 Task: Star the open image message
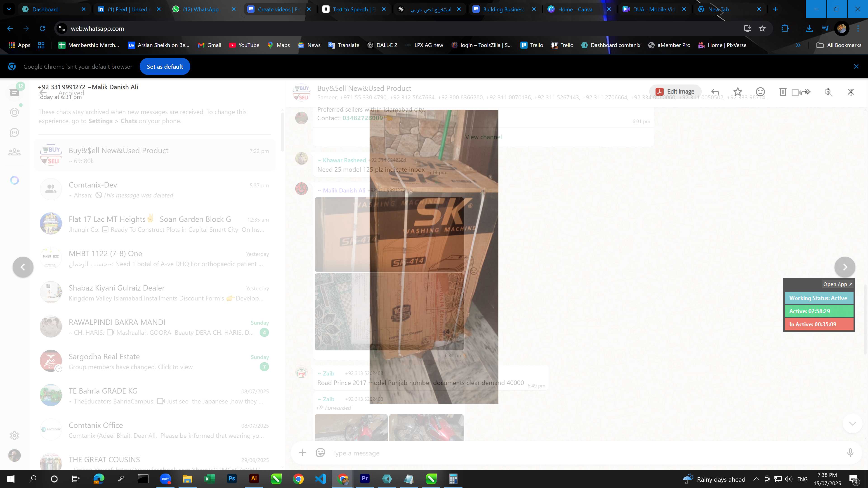738,91
